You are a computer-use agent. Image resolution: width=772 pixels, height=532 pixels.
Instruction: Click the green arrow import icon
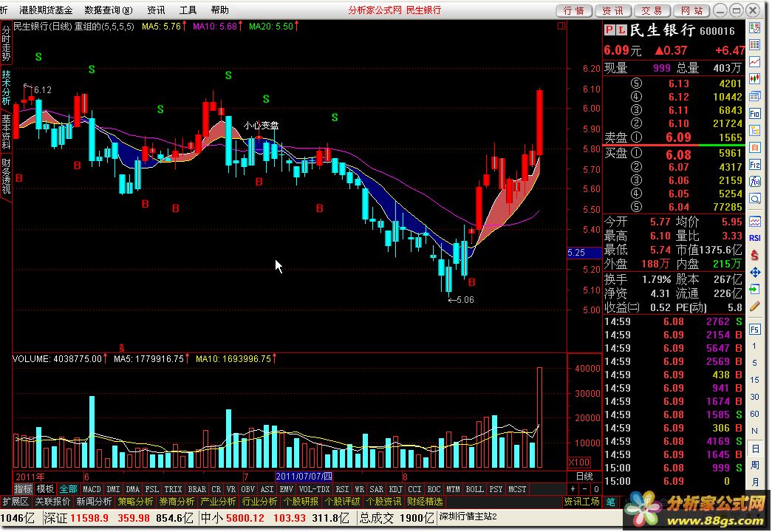[x=755, y=289]
